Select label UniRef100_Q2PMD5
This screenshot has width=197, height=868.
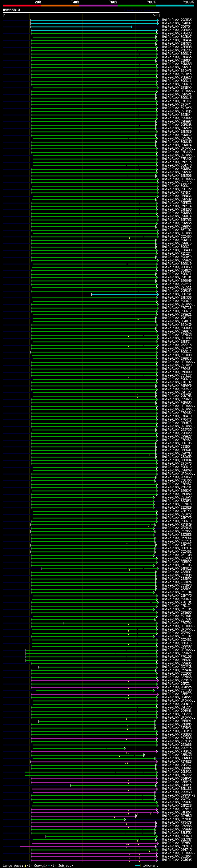pos(176,47)
